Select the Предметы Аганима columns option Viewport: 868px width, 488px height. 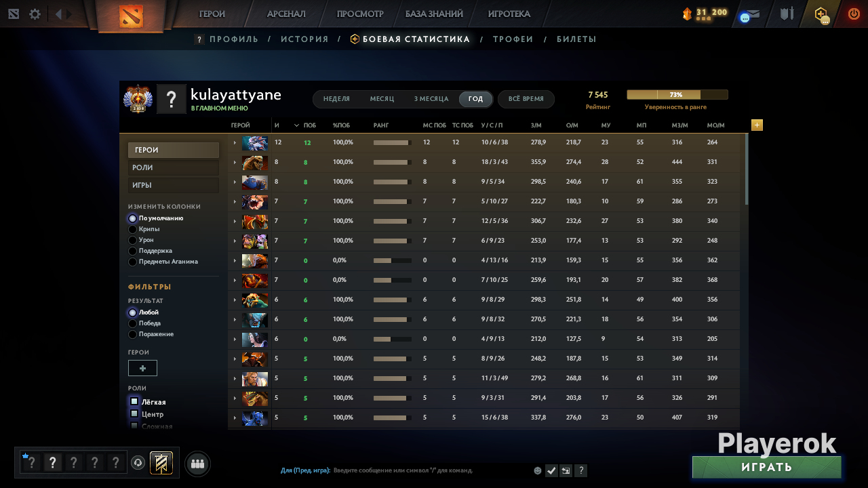pos(163,262)
